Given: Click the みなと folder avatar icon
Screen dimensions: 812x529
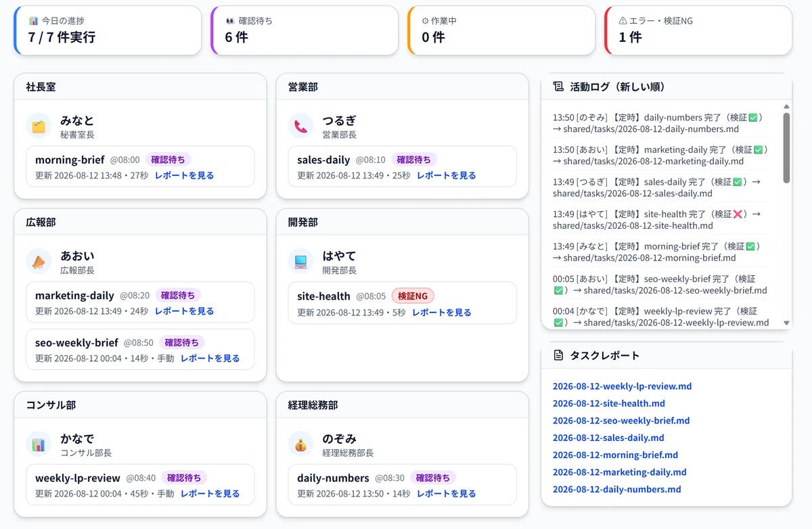Looking at the screenshot, I should pyautogui.click(x=39, y=126).
